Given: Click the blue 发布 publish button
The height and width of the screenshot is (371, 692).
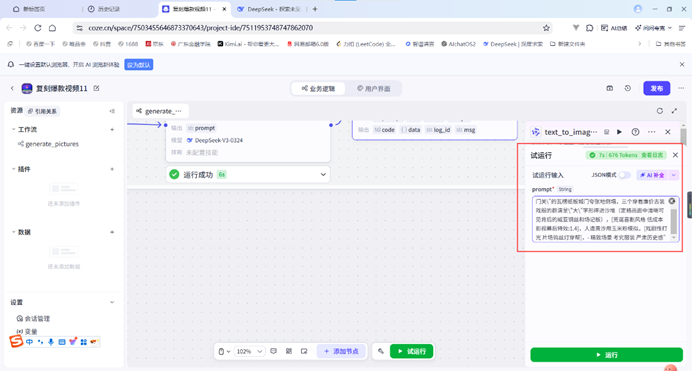Looking at the screenshot, I should [x=656, y=88].
